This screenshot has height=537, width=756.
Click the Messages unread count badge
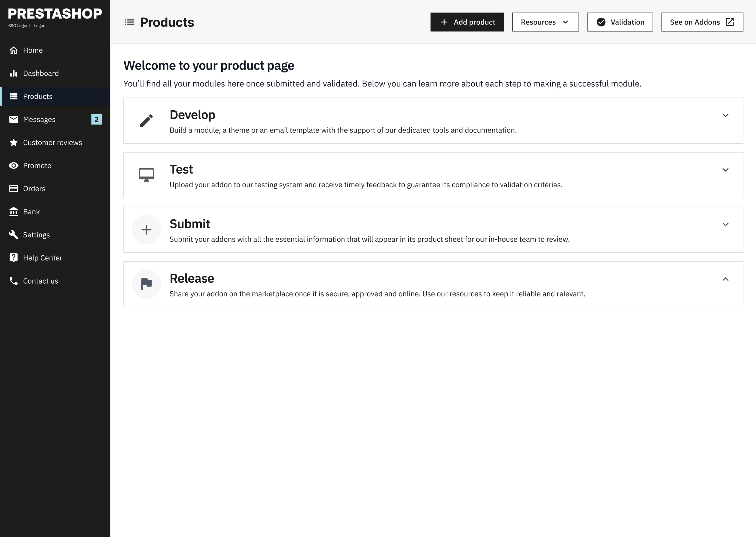pos(96,119)
